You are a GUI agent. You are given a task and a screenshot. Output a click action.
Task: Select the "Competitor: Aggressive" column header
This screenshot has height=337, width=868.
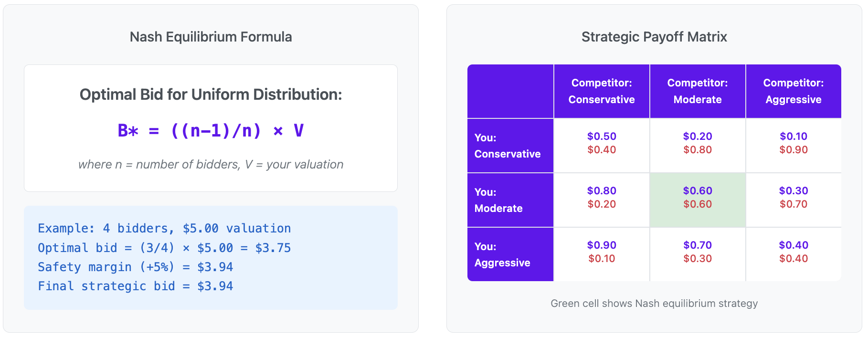(794, 91)
